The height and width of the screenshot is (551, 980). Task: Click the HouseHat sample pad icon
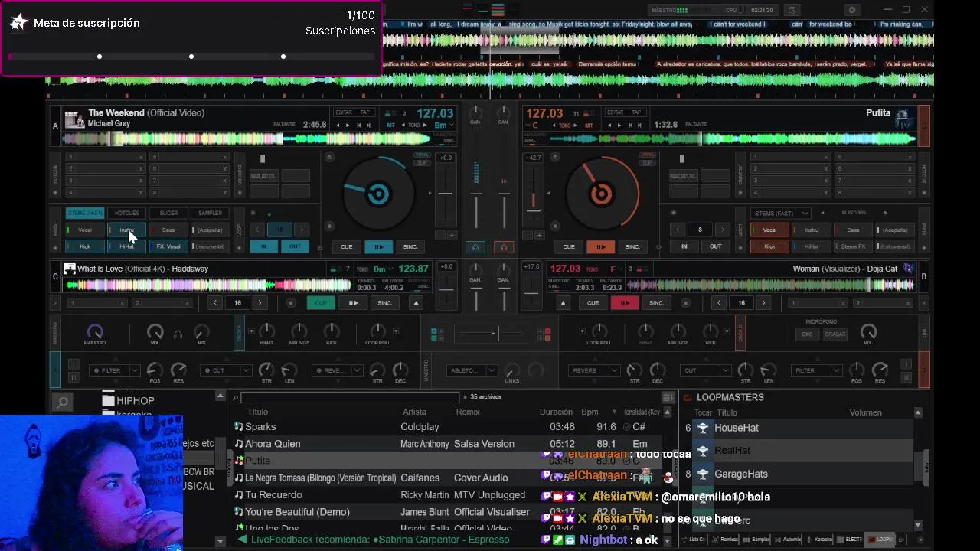[702, 428]
